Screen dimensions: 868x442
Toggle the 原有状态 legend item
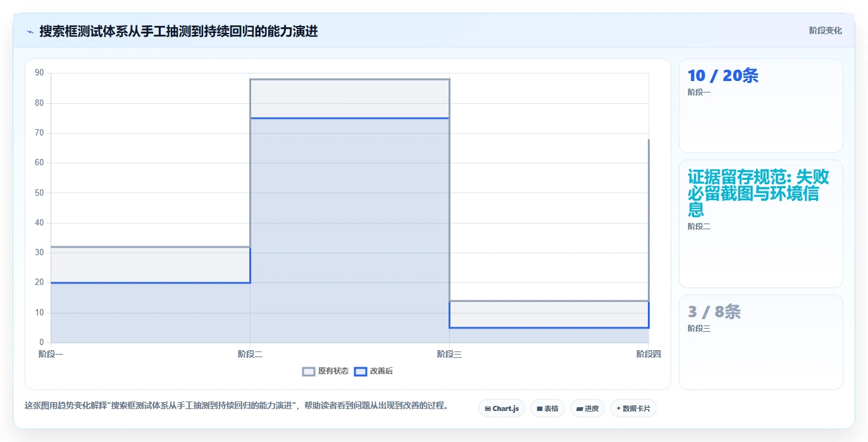325,371
